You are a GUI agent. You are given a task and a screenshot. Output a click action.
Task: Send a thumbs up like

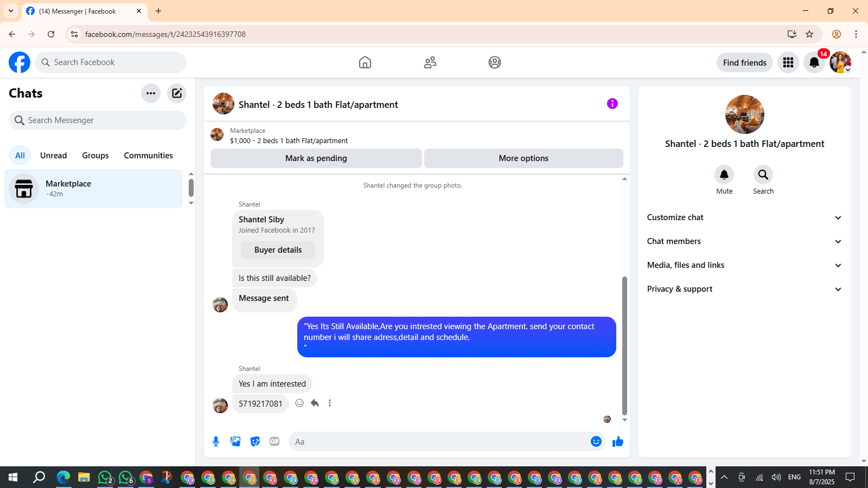618,441
